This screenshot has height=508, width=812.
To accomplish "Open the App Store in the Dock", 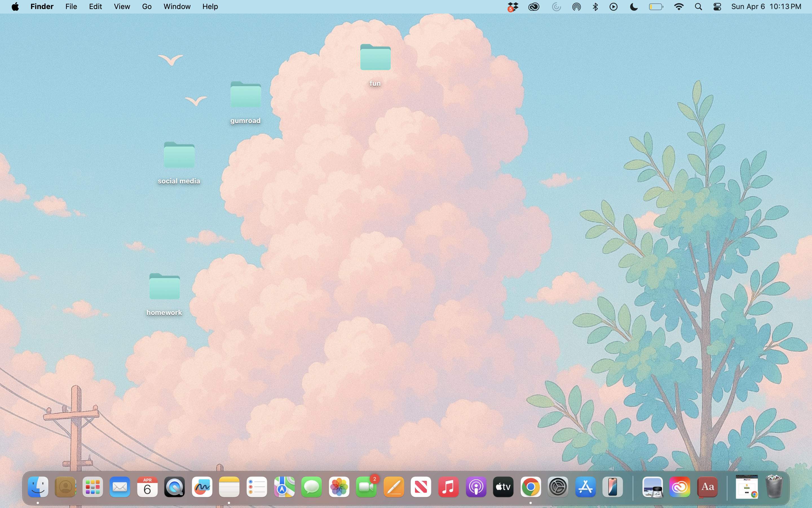I will click(x=586, y=487).
